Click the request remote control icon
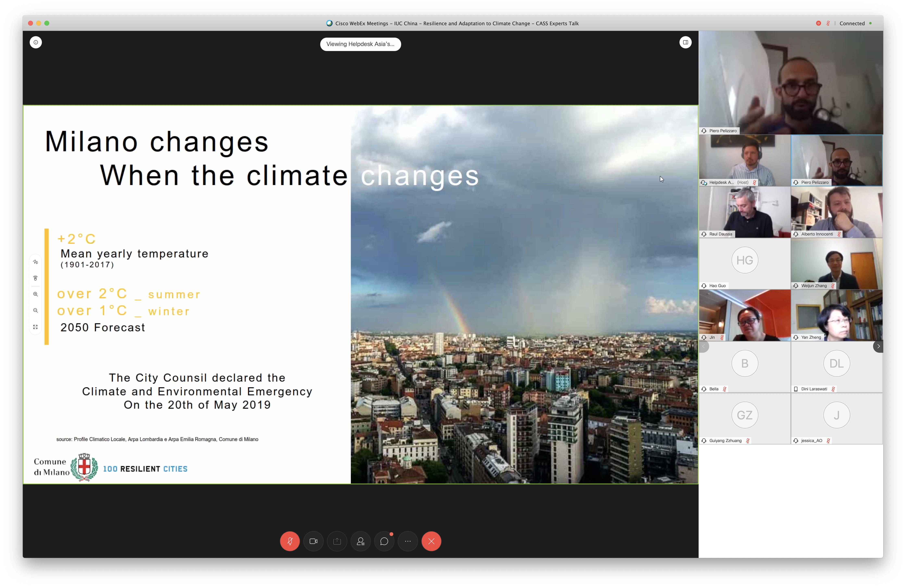This screenshot has height=588, width=906. pyautogui.click(x=35, y=278)
